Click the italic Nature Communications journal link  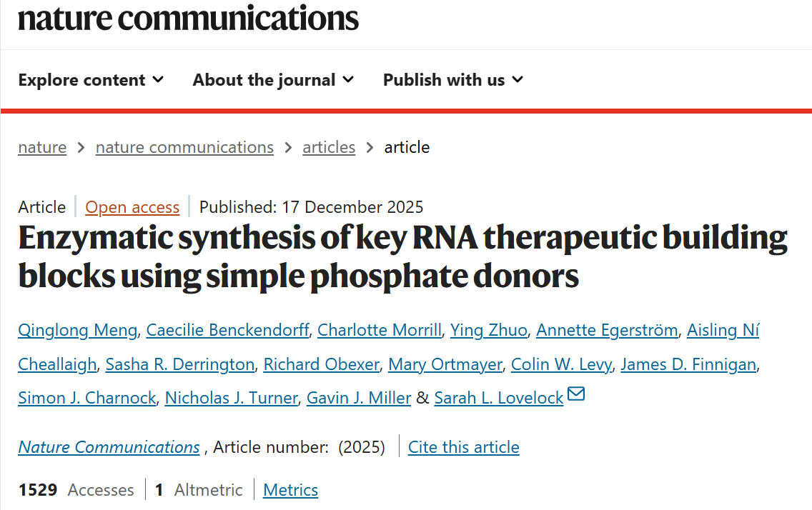[x=109, y=447]
